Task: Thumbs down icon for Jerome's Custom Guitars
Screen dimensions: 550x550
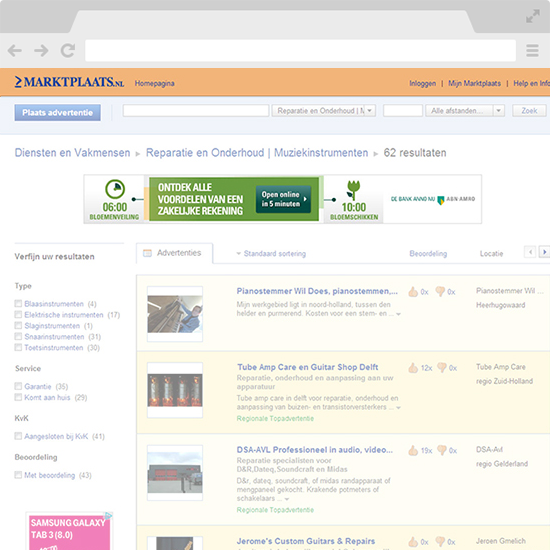Action: (x=440, y=542)
